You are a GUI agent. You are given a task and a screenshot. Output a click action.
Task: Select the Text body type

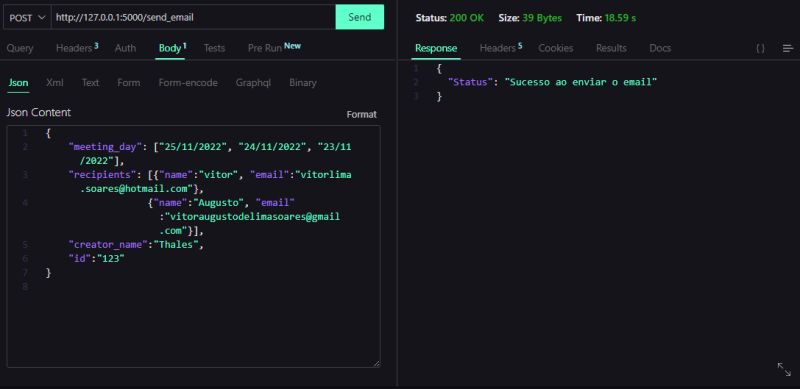(x=90, y=83)
